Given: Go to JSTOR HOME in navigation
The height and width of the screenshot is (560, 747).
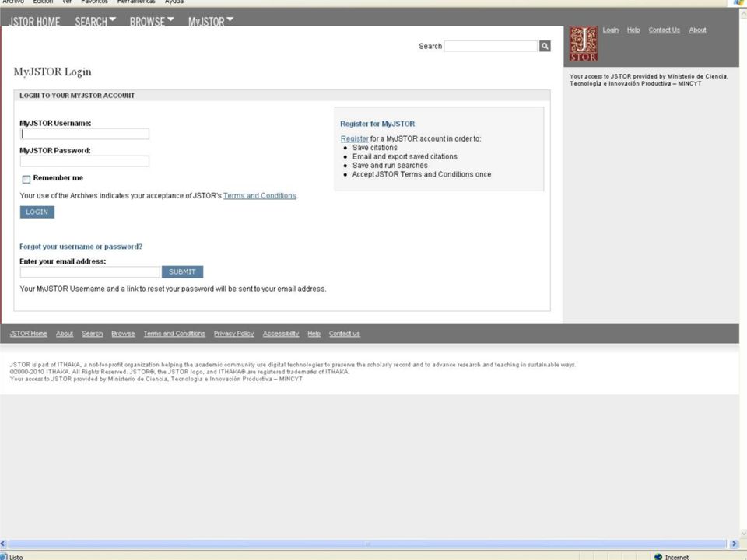Looking at the screenshot, I should tap(35, 22).
